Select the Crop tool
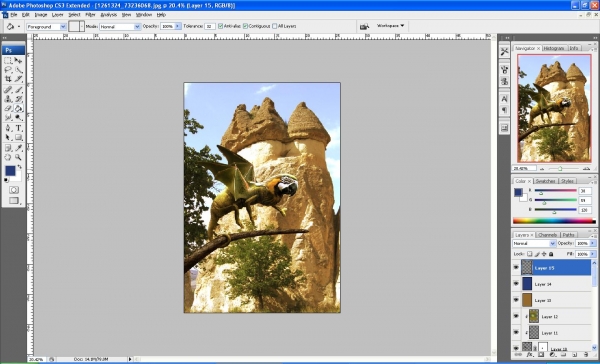The image size is (600, 364). click(x=8, y=79)
